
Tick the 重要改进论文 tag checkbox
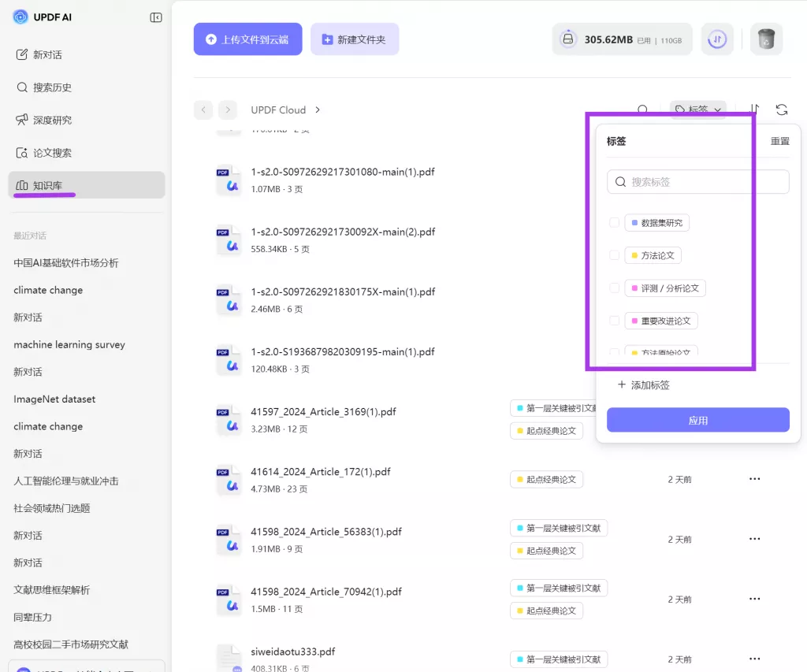pyautogui.click(x=615, y=321)
